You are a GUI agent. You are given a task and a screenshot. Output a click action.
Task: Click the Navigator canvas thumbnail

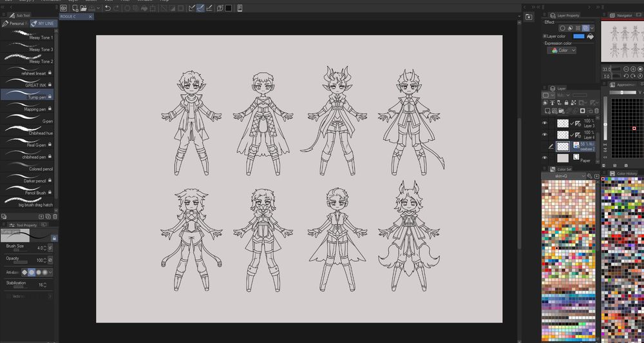coord(623,41)
